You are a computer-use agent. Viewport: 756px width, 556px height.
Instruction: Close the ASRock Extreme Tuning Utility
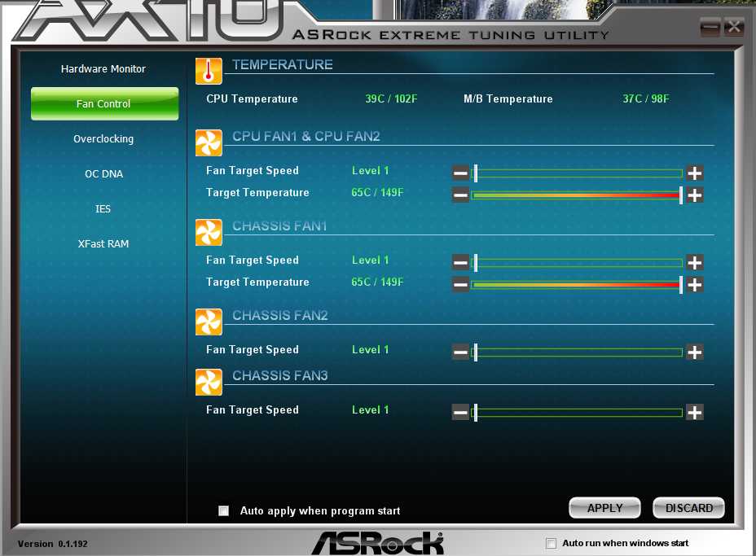pyautogui.click(x=734, y=27)
